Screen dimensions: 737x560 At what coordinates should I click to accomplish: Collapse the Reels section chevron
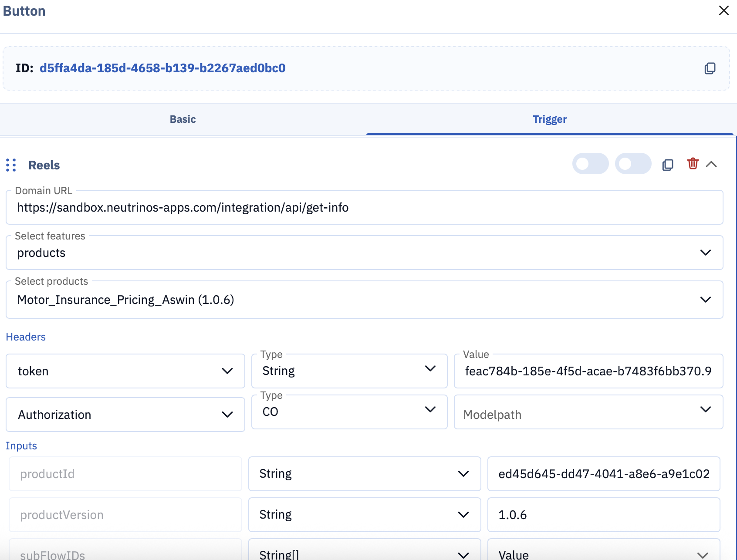[x=711, y=164]
